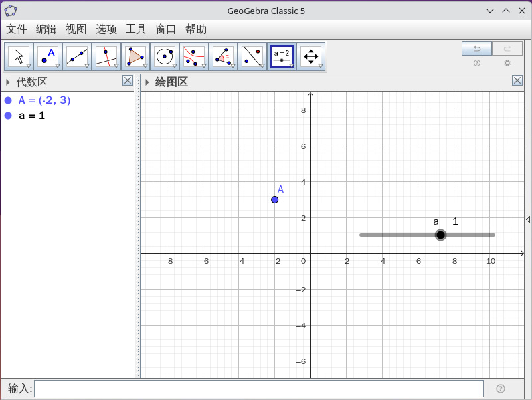The image size is (532, 400).
Task: Expand the 绘图区 style bar triangle
Action: click(x=147, y=82)
